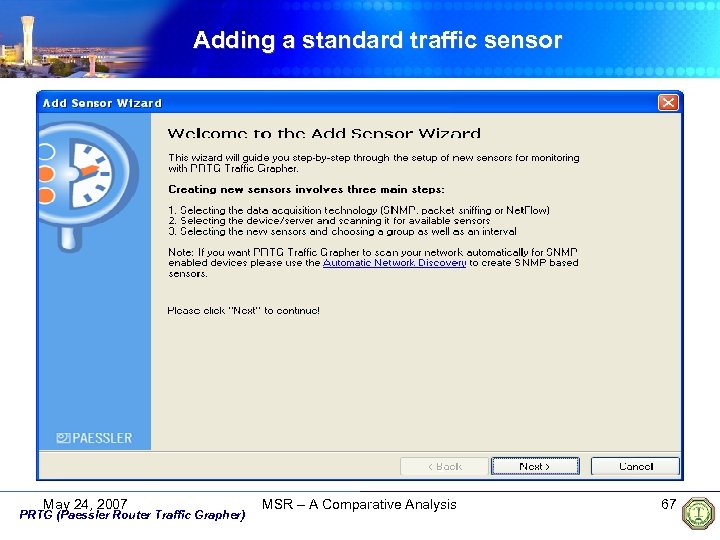This screenshot has width=720, height=540.
Task: Click slide number 67
Action: 669,504
